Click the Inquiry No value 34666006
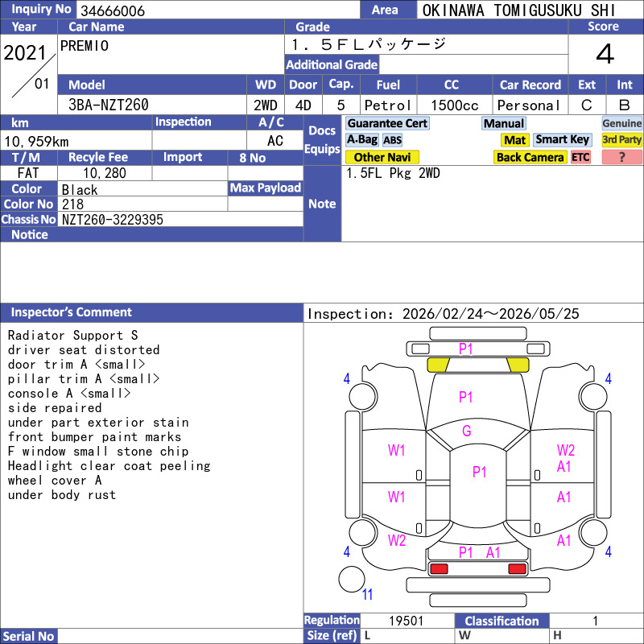The width and height of the screenshot is (644, 644). pos(112,10)
